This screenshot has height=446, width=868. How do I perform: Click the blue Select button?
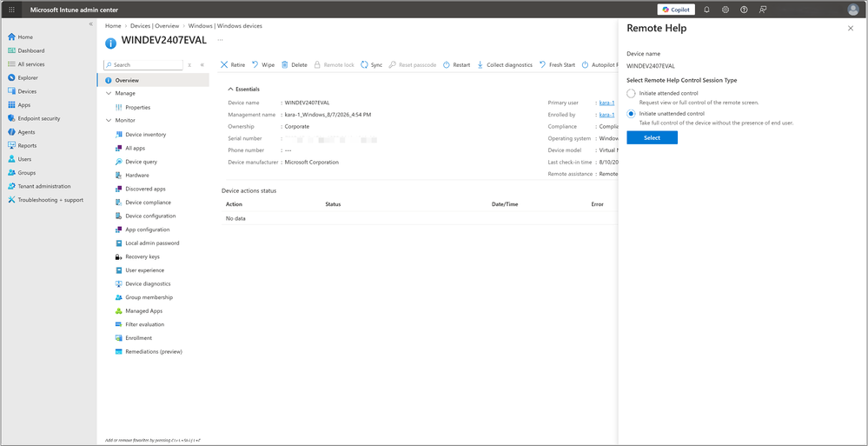653,138
